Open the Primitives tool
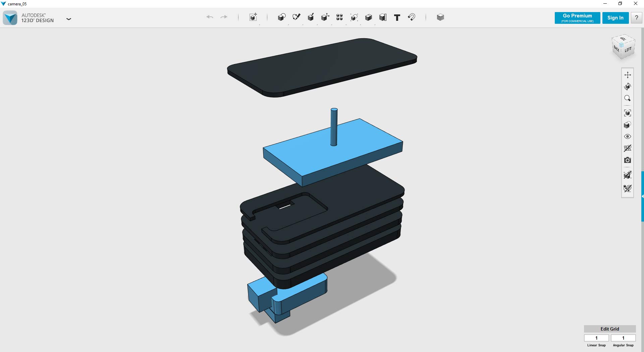This screenshot has width=644, height=352. pos(282,17)
